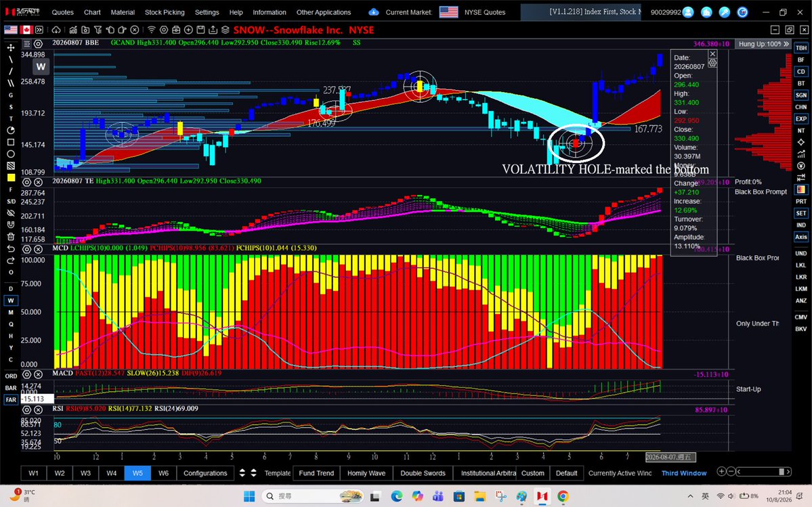Click the share export icon
The height and width of the screenshot is (507, 812).
click(213, 30)
